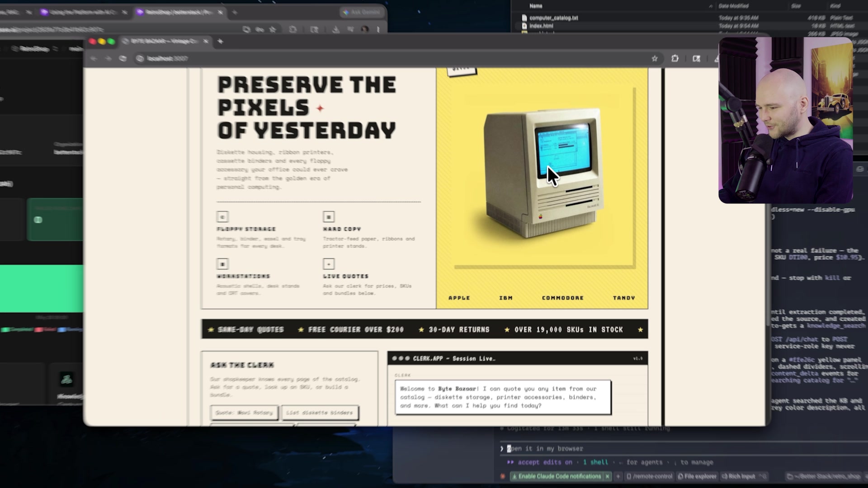Click the ASK THE CLERK heading
Viewport: 868px width, 488px height.
pyautogui.click(x=242, y=365)
